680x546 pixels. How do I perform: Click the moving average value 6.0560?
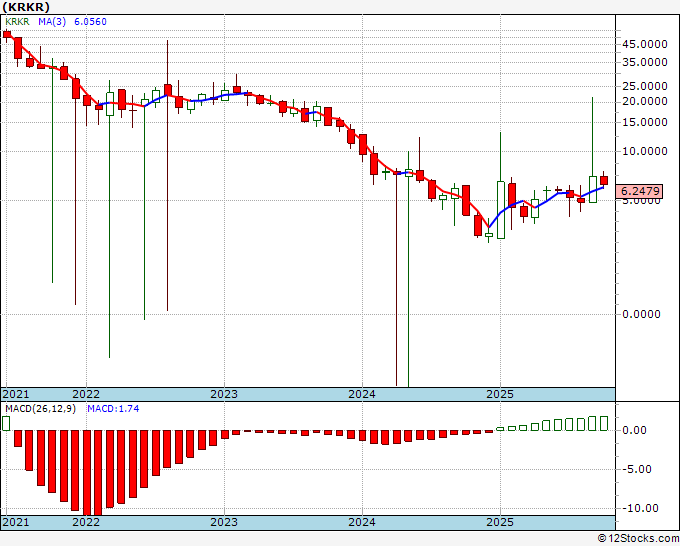click(90, 22)
